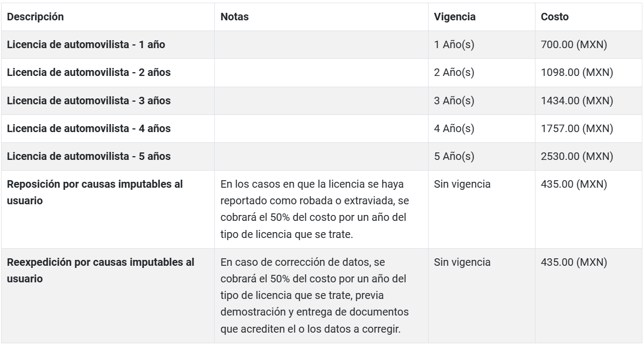This screenshot has height=346, width=644.
Task: Select Licencia de automovilista - 5 años
Action: (x=89, y=156)
